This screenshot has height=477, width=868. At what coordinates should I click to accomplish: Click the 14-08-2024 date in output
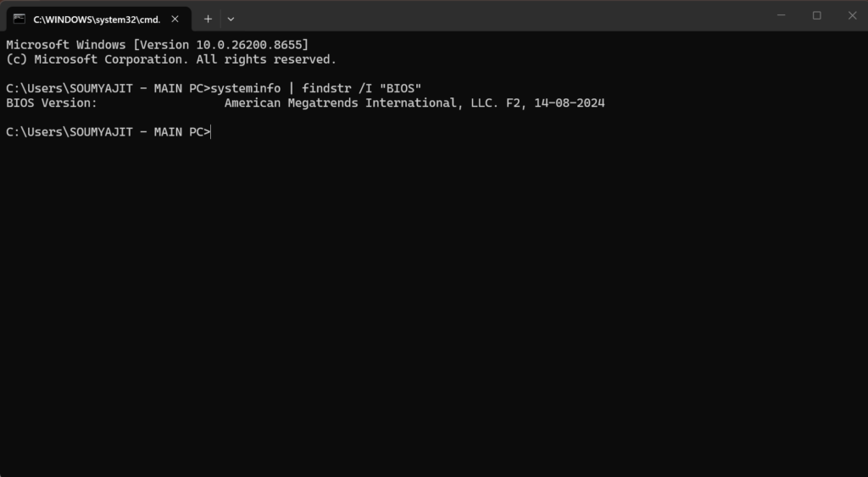pos(569,103)
